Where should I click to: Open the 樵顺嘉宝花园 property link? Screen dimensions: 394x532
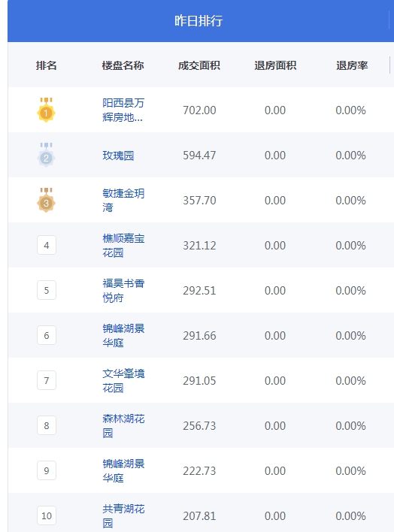(x=123, y=245)
